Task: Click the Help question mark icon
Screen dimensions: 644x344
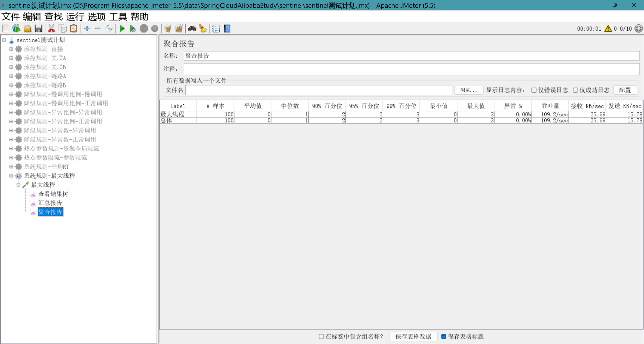Action: pyautogui.click(x=227, y=29)
